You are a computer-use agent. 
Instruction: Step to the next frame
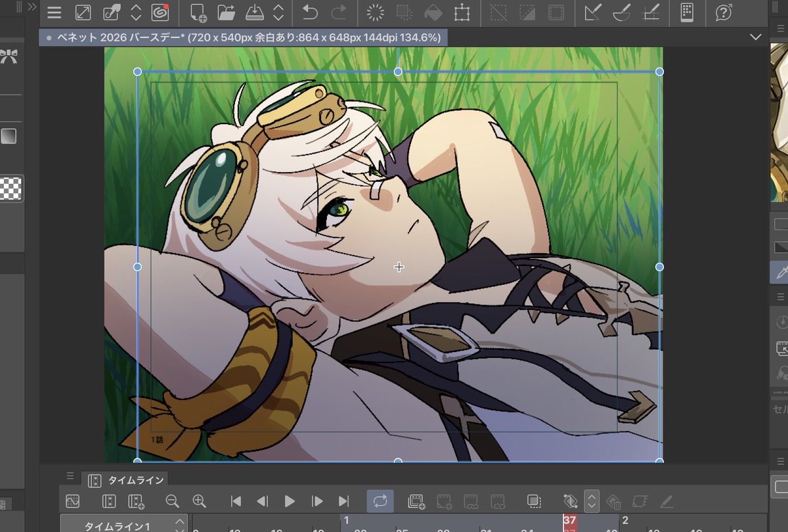tap(317, 501)
